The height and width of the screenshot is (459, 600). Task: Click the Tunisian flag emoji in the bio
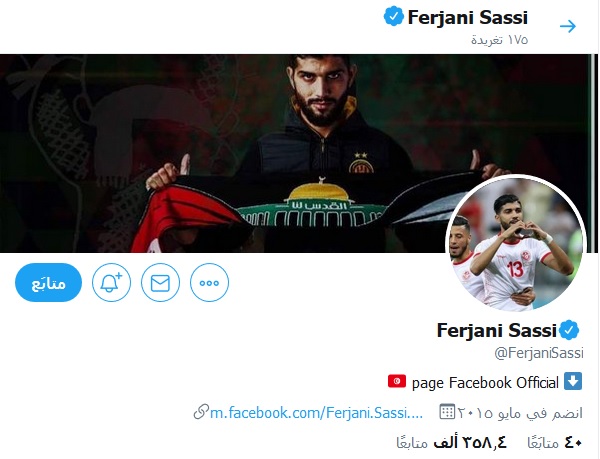coord(397,381)
